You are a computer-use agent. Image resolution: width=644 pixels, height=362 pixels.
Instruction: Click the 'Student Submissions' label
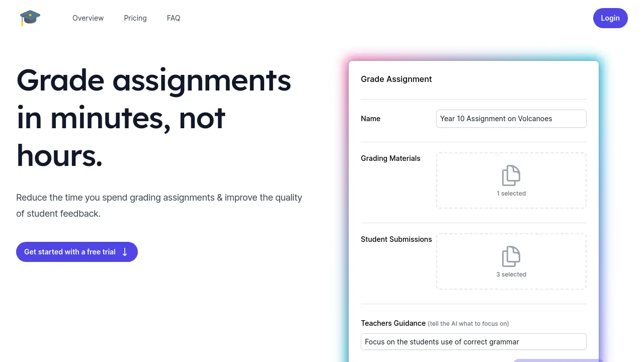[396, 239]
